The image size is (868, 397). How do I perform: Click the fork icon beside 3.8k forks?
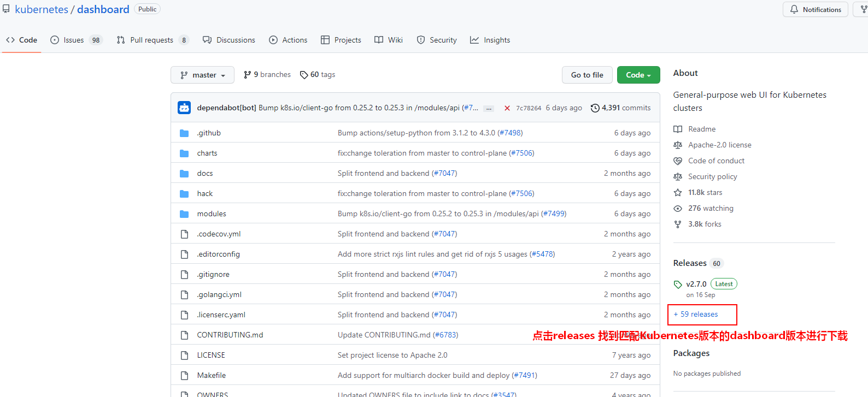coord(678,224)
